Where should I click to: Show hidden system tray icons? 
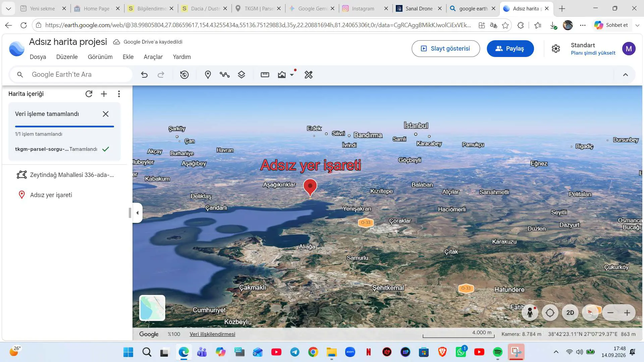(556, 352)
